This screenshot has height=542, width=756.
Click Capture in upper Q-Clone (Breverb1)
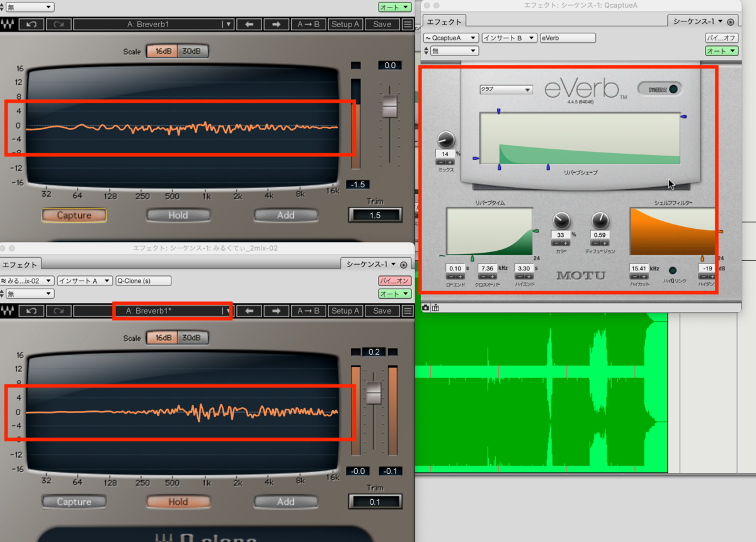click(74, 216)
